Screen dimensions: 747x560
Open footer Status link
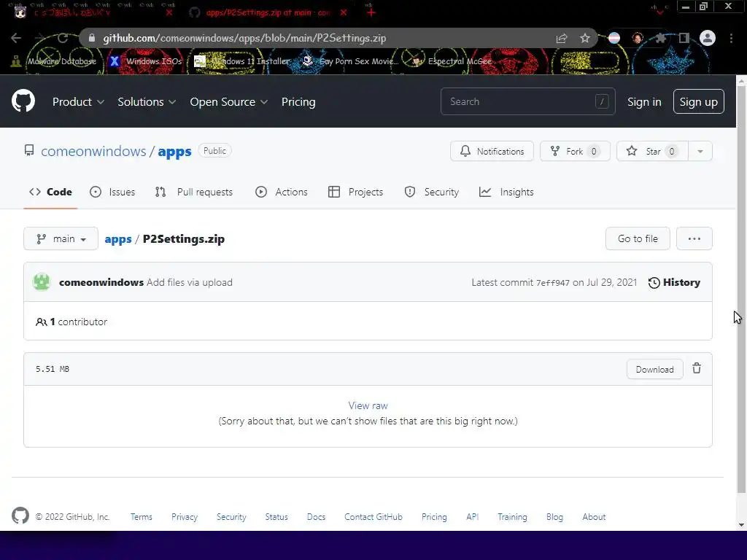pos(276,517)
